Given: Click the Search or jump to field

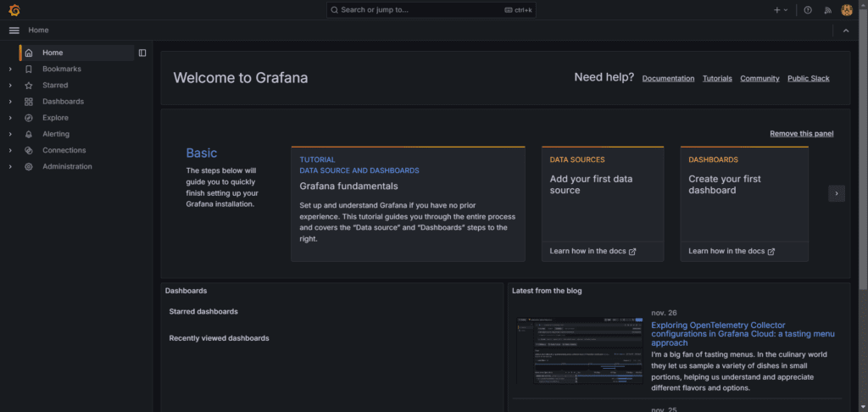Looking at the screenshot, I should click(431, 10).
